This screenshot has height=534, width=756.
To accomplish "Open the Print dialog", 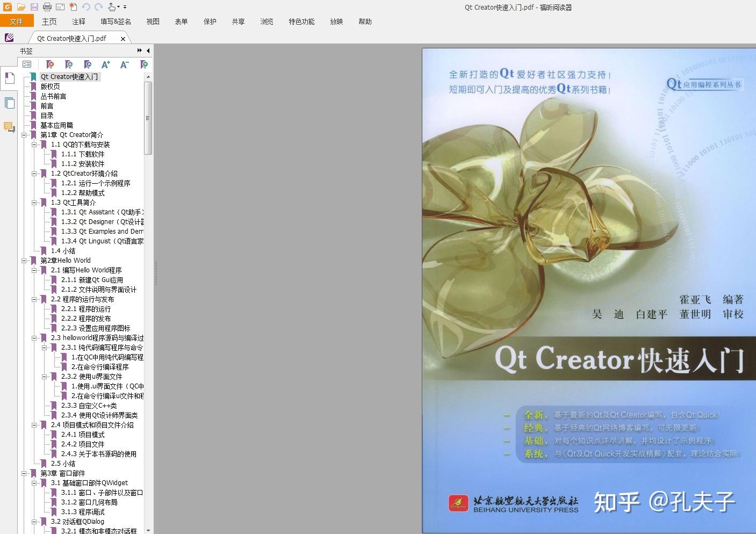I will click(47, 7).
